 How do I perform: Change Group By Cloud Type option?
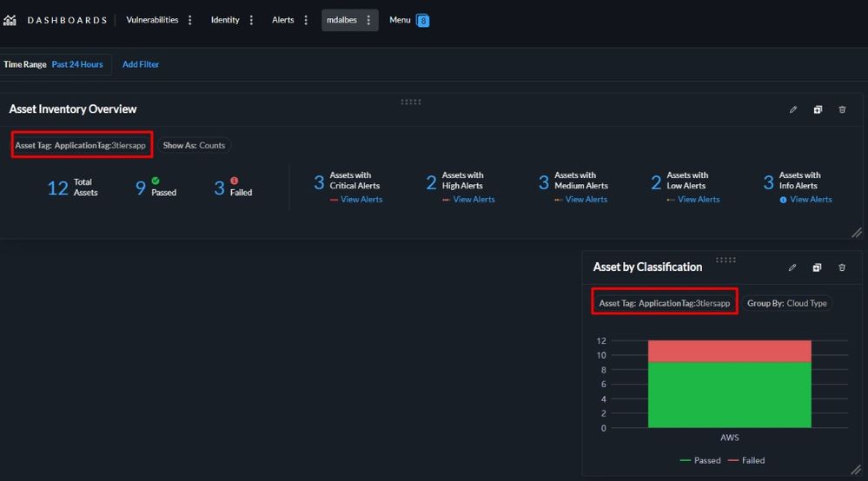coord(787,303)
